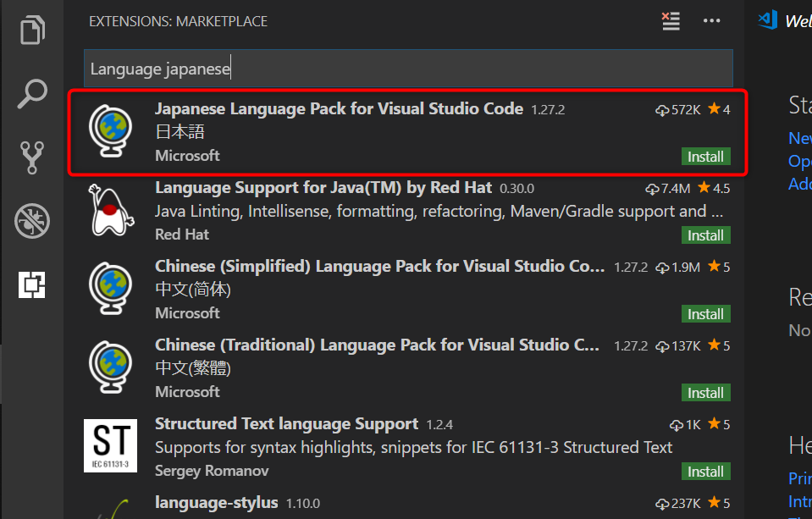Screen dimensions: 812x519
Task: Click the Java extension 7.4M download count
Action: pos(667,189)
